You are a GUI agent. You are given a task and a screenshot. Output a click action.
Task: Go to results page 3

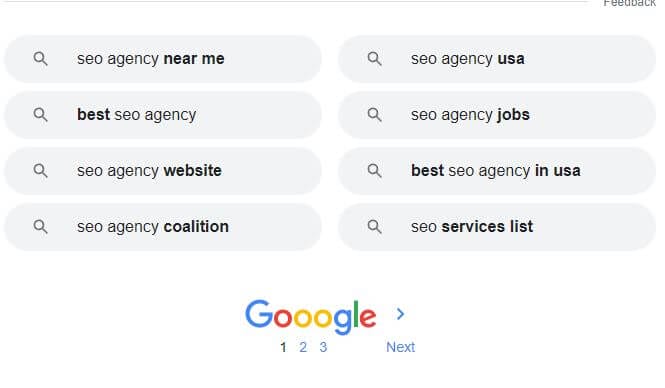(x=323, y=347)
